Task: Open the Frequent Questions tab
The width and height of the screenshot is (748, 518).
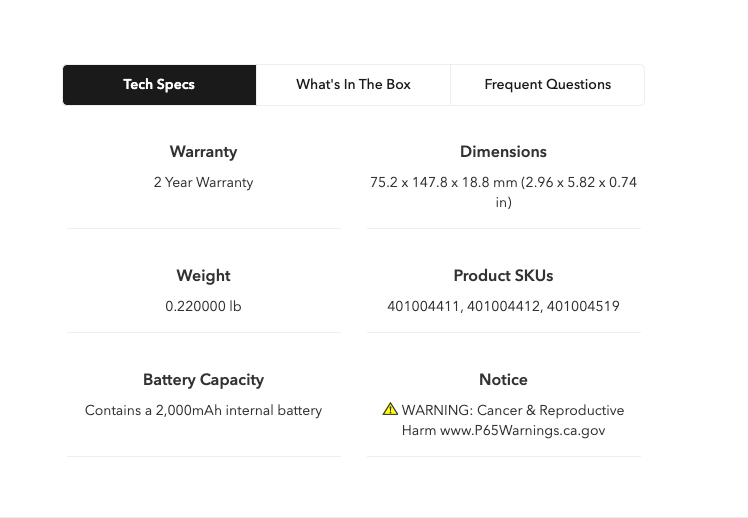Action: point(547,85)
